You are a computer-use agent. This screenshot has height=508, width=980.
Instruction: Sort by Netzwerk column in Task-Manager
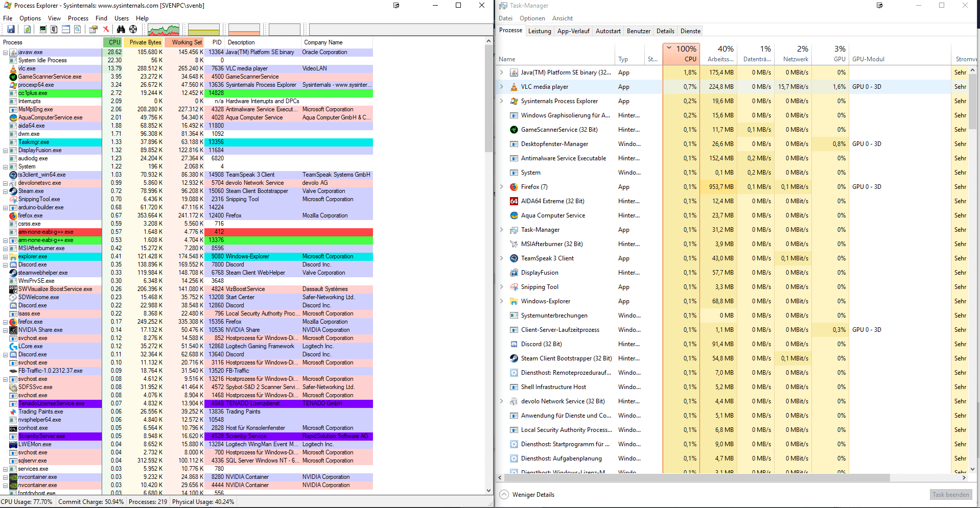coord(794,54)
